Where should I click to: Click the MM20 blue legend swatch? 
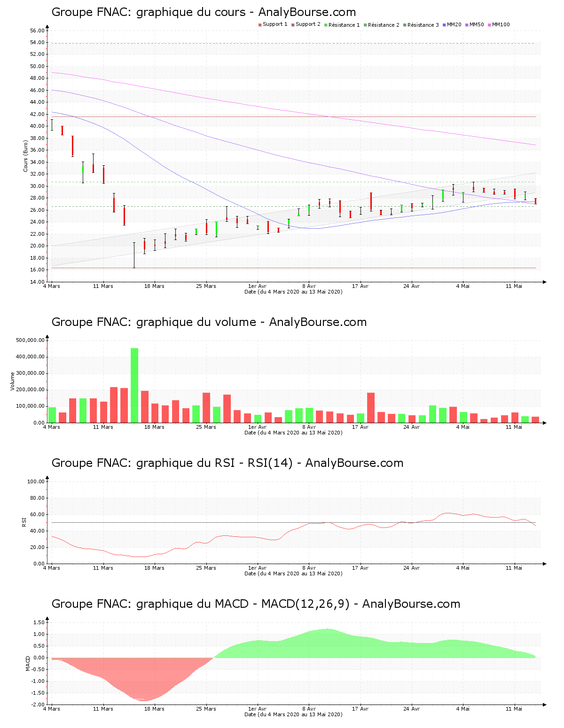pos(444,25)
